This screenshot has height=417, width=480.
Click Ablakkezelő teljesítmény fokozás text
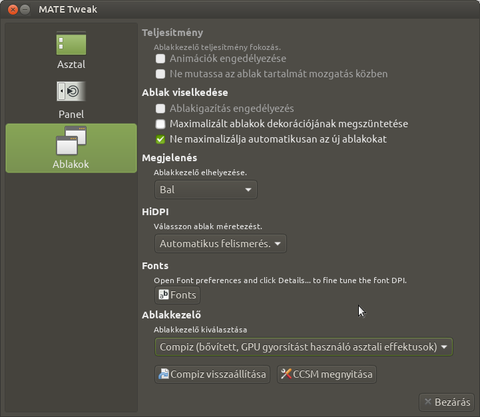[217, 47]
